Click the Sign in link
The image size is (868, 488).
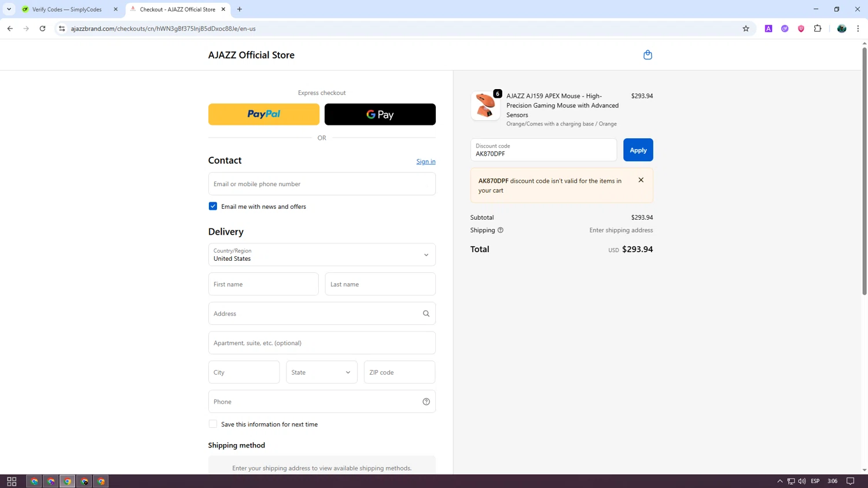(x=426, y=161)
